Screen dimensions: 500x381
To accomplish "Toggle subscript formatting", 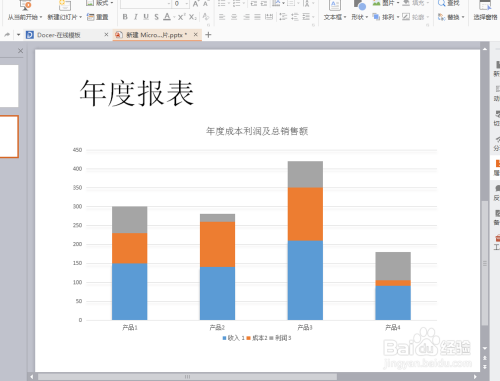I will click(x=193, y=17).
